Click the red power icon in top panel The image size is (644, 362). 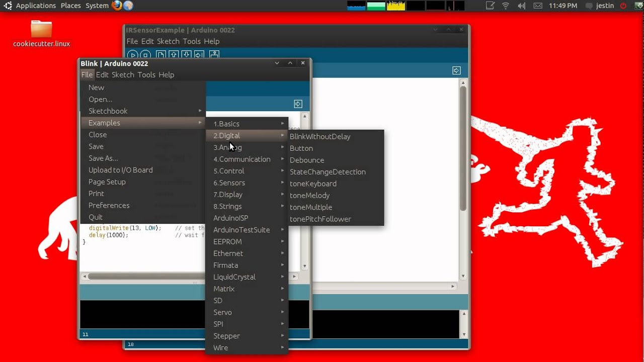point(623,6)
